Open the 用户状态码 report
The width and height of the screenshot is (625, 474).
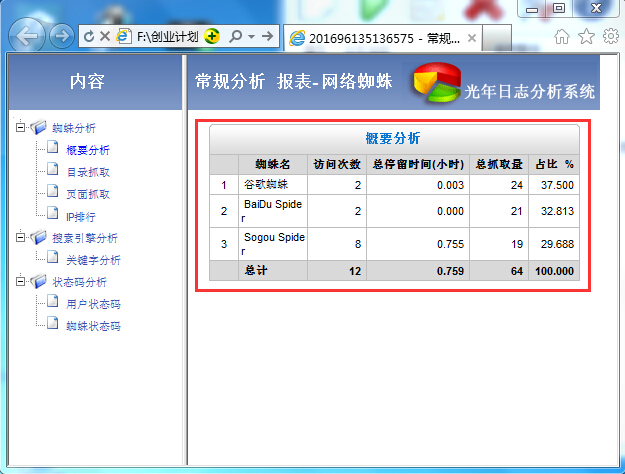(x=93, y=304)
